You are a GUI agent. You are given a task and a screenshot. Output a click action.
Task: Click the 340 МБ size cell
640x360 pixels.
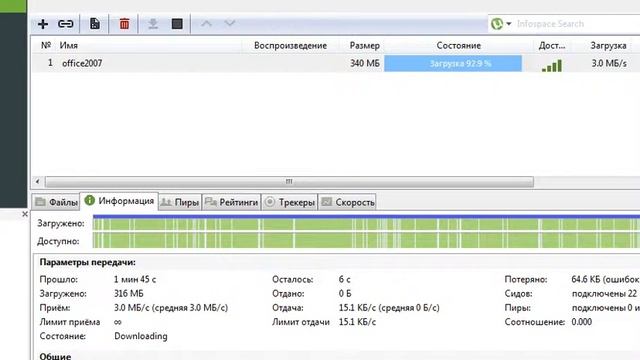(x=364, y=63)
